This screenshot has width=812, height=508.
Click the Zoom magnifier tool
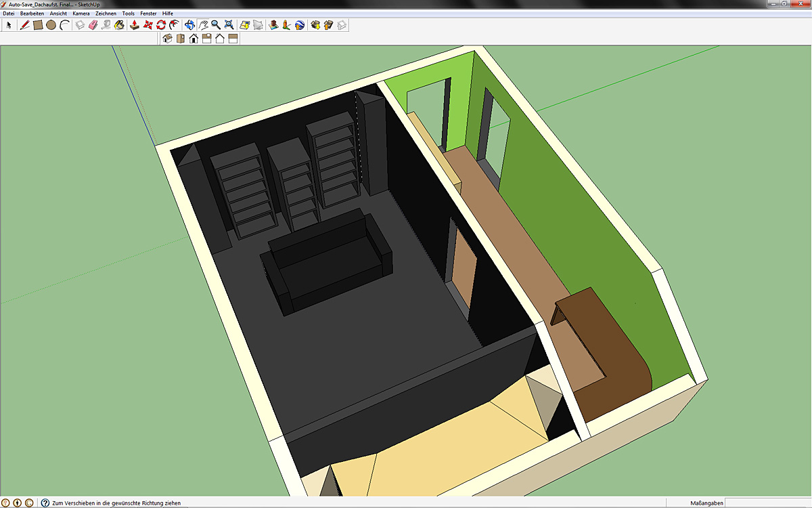tap(215, 25)
